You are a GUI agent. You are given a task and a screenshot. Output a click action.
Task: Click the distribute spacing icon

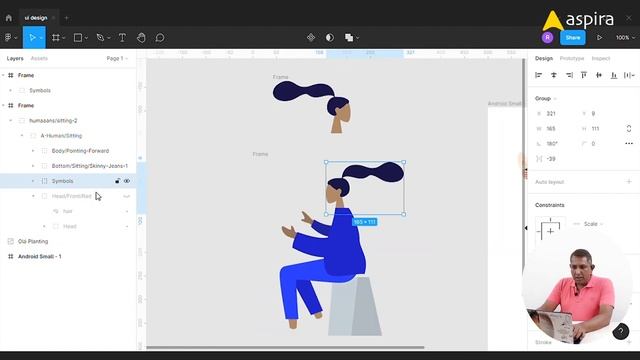pos(628,75)
